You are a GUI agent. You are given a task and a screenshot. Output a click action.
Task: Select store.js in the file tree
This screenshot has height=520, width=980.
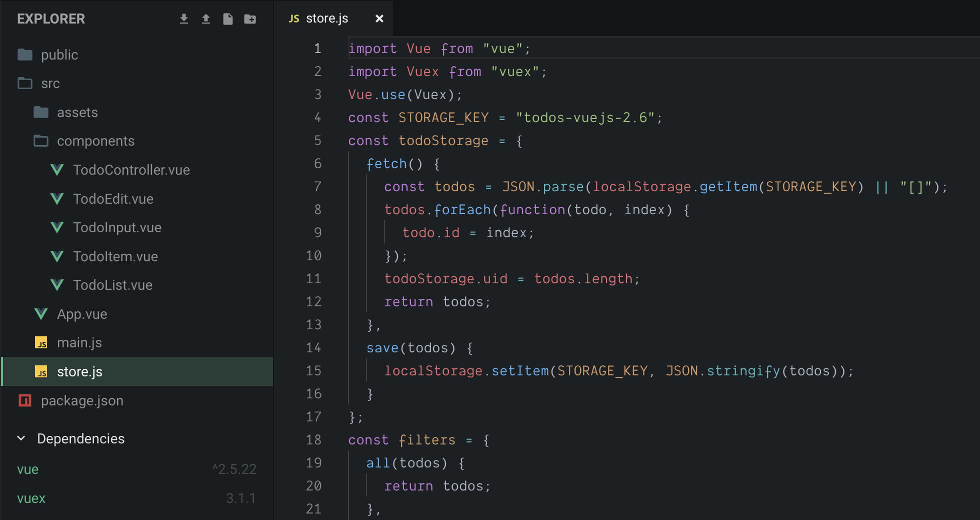point(137,371)
